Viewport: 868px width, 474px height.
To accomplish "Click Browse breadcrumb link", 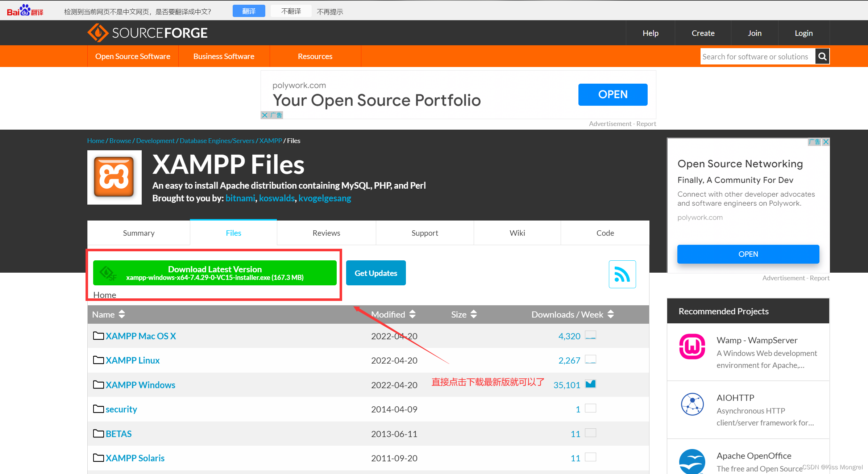I will [120, 140].
